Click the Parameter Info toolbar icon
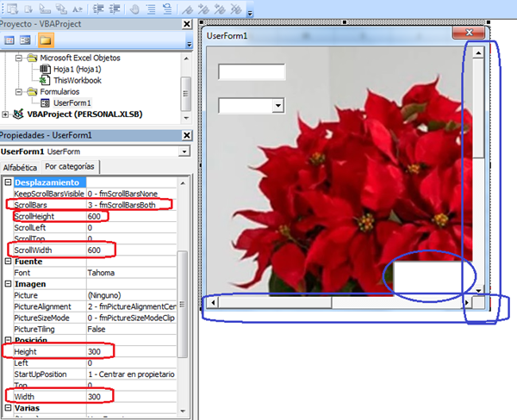This screenshot has width=517, height=420. (61, 9)
